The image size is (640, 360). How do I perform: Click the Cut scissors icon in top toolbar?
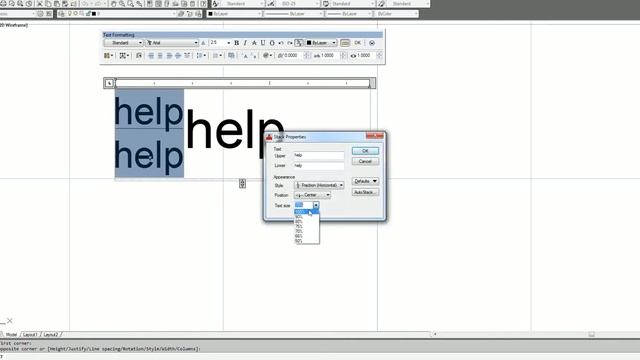click(40, 4)
